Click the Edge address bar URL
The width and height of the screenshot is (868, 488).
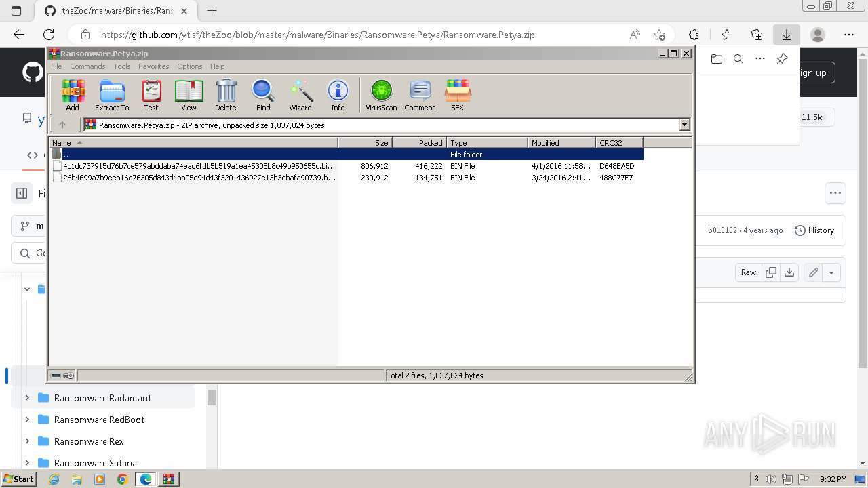317,35
